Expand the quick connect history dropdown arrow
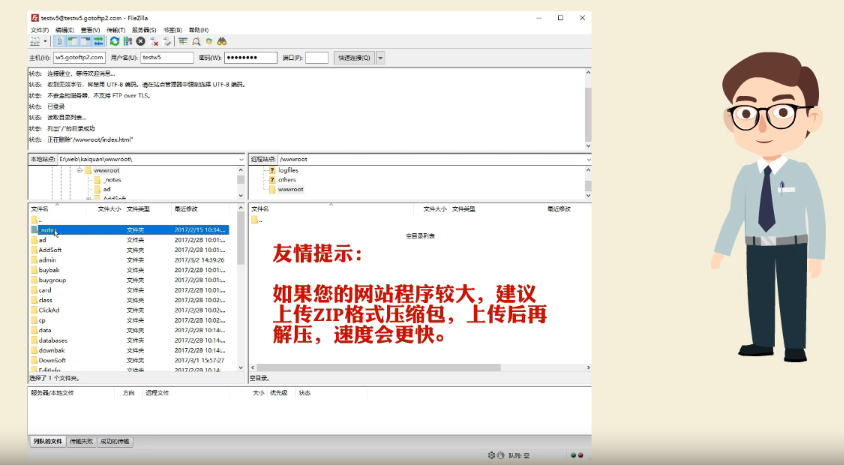Image resolution: width=844 pixels, height=465 pixels. tap(379, 58)
